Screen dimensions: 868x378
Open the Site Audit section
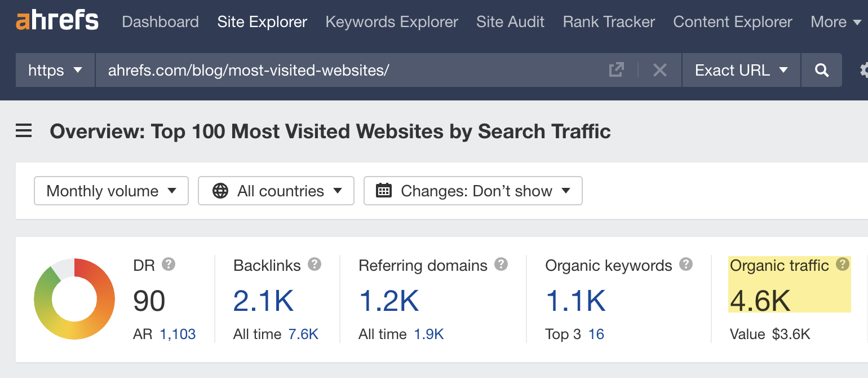pos(510,21)
